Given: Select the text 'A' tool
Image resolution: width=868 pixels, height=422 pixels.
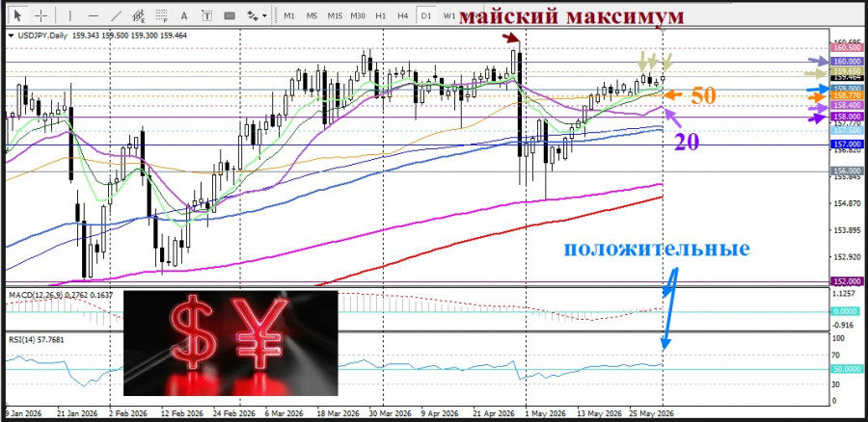Looking at the screenshot, I should coord(184,15).
